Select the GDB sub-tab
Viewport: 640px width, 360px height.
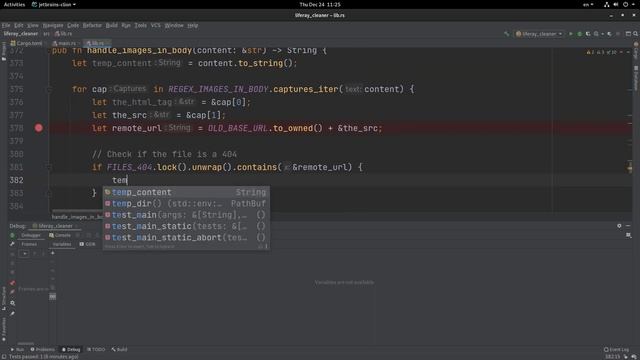click(x=87, y=244)
